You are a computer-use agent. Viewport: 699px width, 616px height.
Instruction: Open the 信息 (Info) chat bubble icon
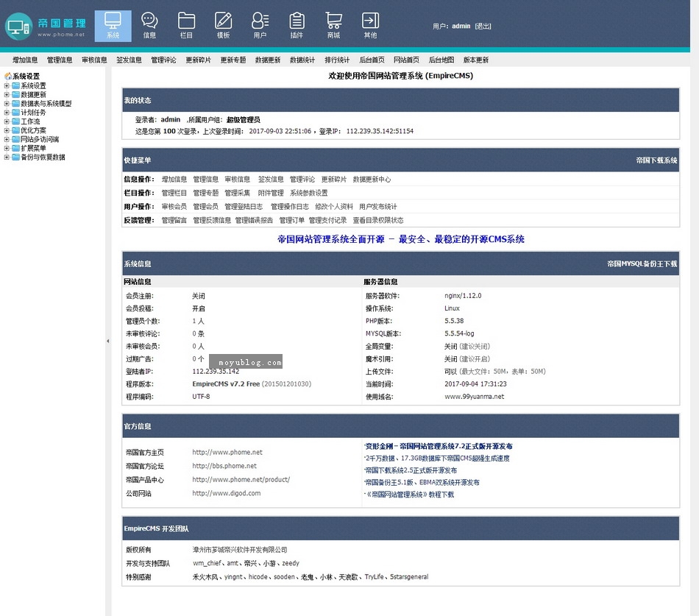tap(149, 26)
